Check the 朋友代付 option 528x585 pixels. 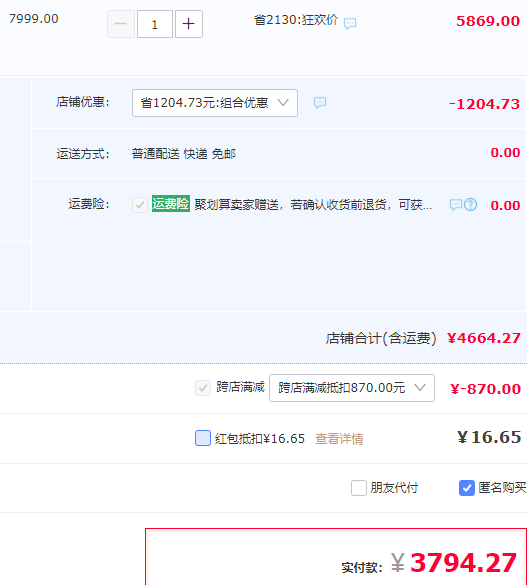[x=359, y=488]
